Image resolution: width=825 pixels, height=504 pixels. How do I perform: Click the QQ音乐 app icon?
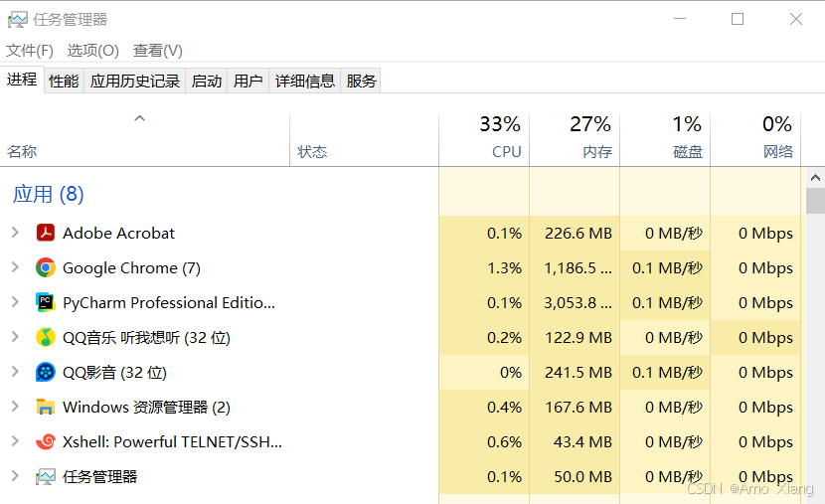(x=46, y=337)
